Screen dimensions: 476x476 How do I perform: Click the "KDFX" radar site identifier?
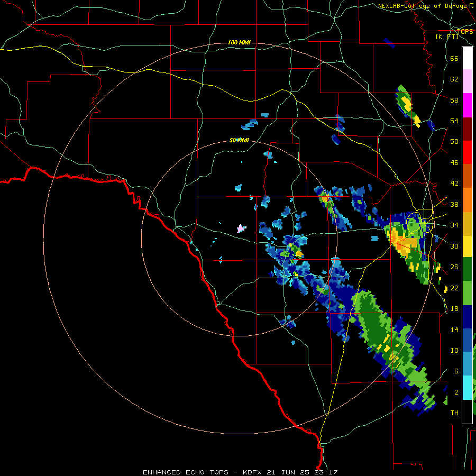coord(253,472)
